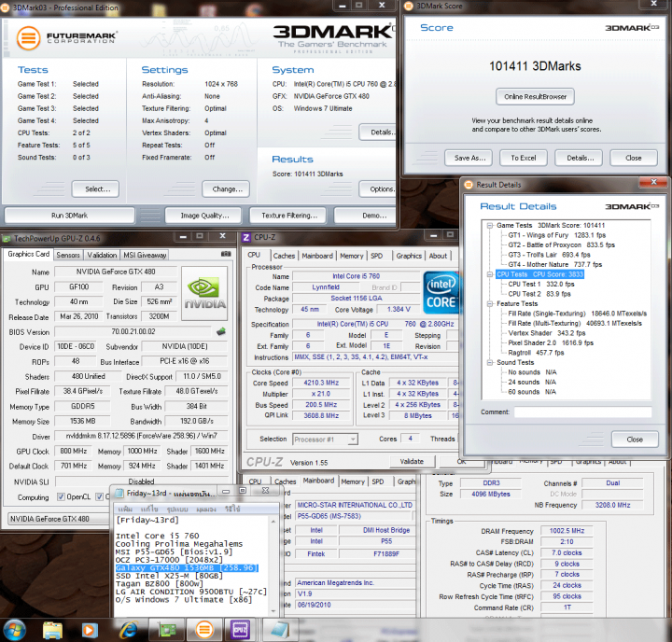Select the 'CPU Test 1' result row

[540, 285]
